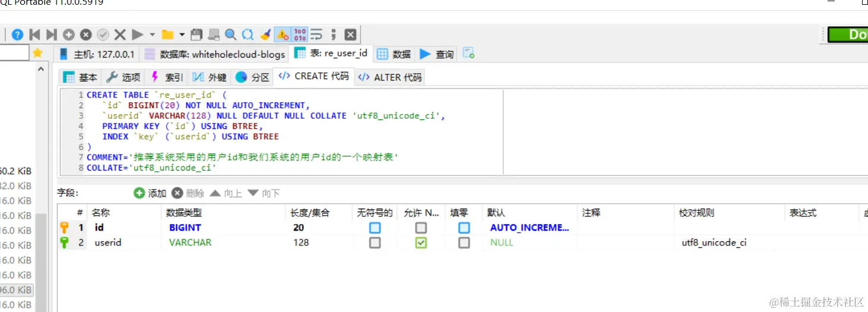Click 删除 to remove field
The image size is (868, 312).
tap(188, 193)
